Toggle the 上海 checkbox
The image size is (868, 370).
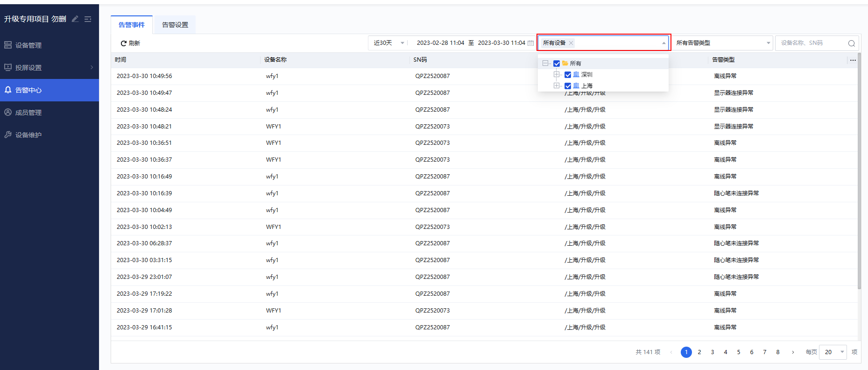click(x=568, y=86)
